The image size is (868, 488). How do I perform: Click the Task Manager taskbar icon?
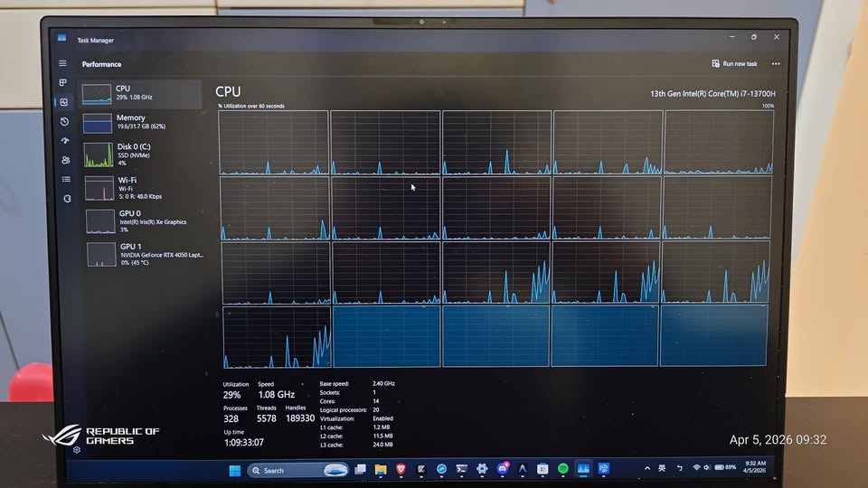pyautogui.click(x=583, y=469)
